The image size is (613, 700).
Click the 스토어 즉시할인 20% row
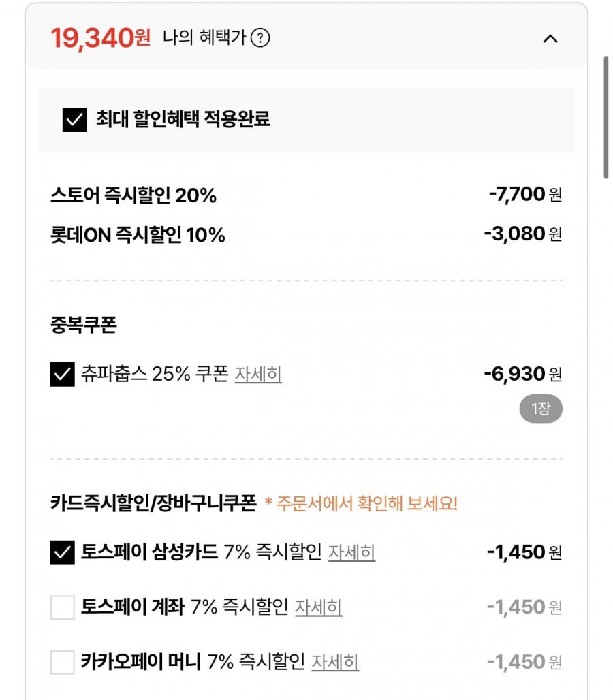(x=133, y=196)
